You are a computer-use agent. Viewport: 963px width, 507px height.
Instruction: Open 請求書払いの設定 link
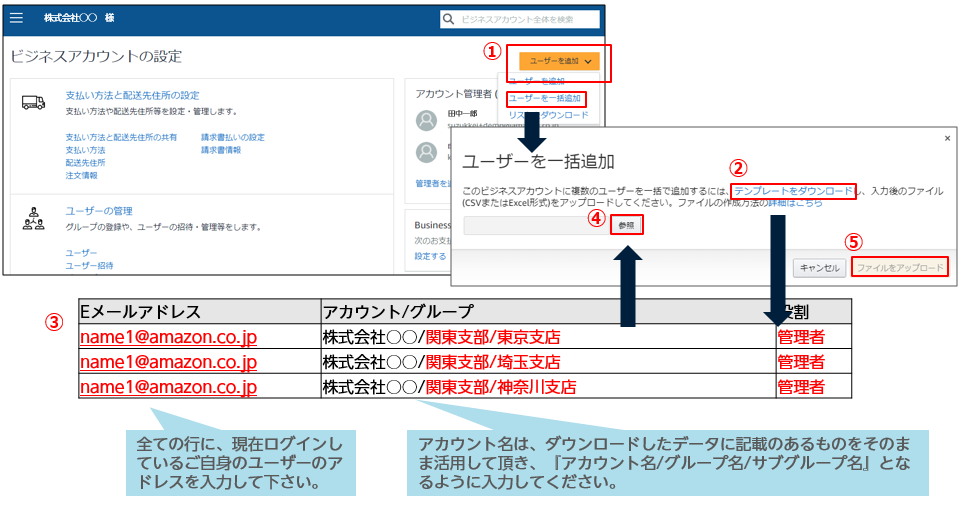(233, 137)
